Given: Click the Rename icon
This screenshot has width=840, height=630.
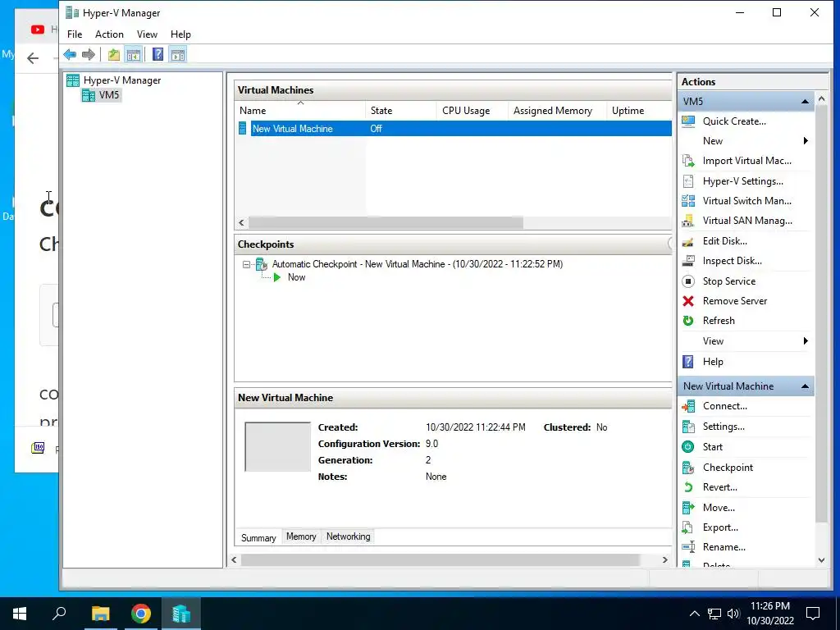Looking at the screenshot, I should tap(688, 547).
